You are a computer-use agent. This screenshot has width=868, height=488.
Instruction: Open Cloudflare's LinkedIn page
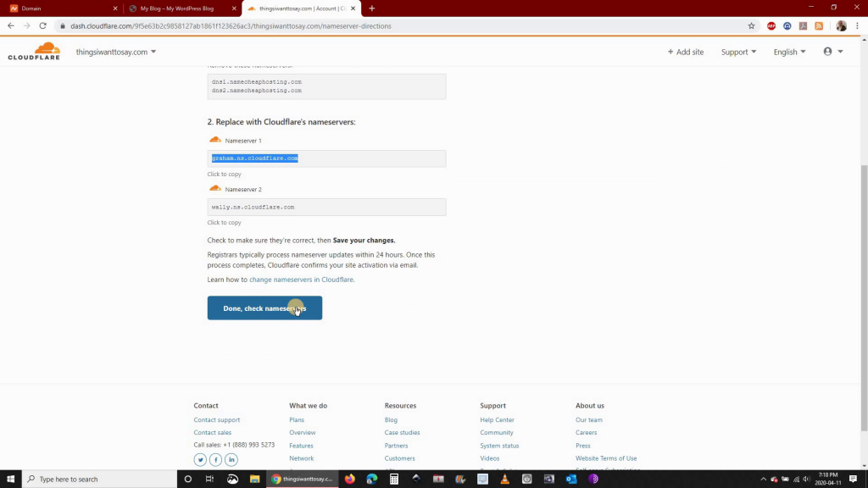click(231, 459)
